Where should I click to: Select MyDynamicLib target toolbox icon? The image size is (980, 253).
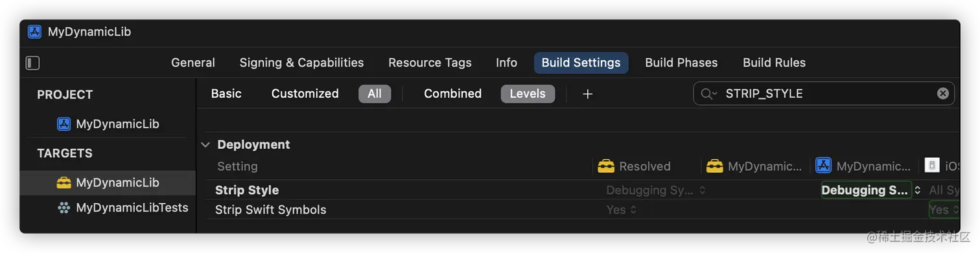[x=64, y=182]
